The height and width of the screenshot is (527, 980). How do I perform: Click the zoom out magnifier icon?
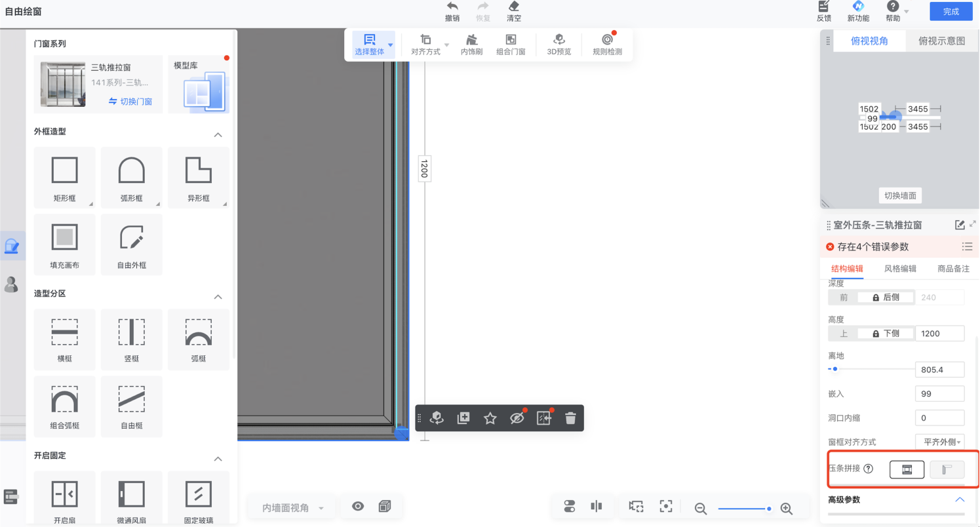(701, 509)
